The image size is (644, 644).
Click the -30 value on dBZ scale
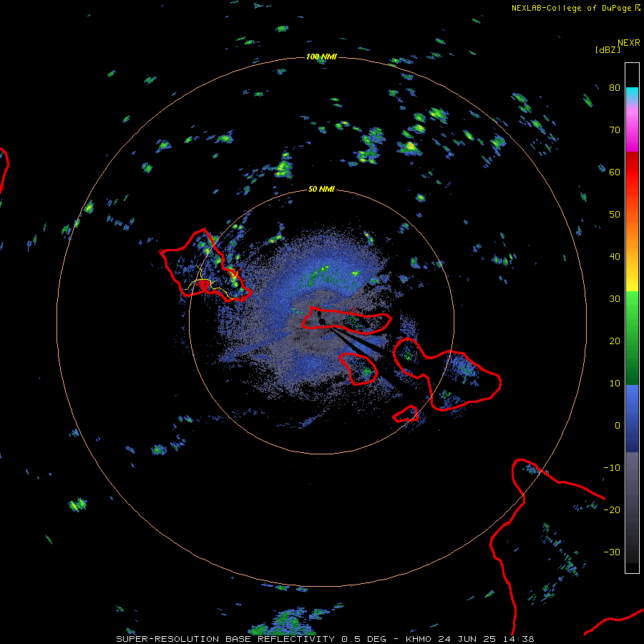click(612, 552)
